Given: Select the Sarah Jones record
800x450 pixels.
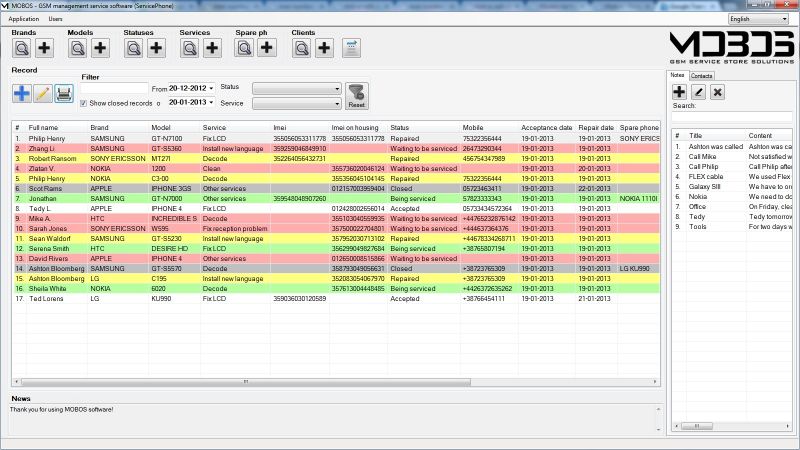Looking at the screenshot, I should 336,229.
